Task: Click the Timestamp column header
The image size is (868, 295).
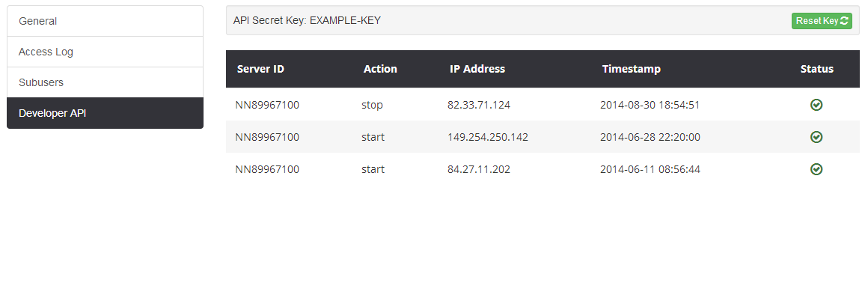Action: coord(631,69)
